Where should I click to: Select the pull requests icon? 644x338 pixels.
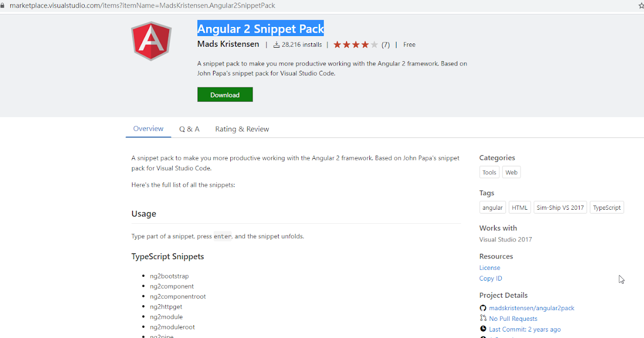click(x=482, y=318)
